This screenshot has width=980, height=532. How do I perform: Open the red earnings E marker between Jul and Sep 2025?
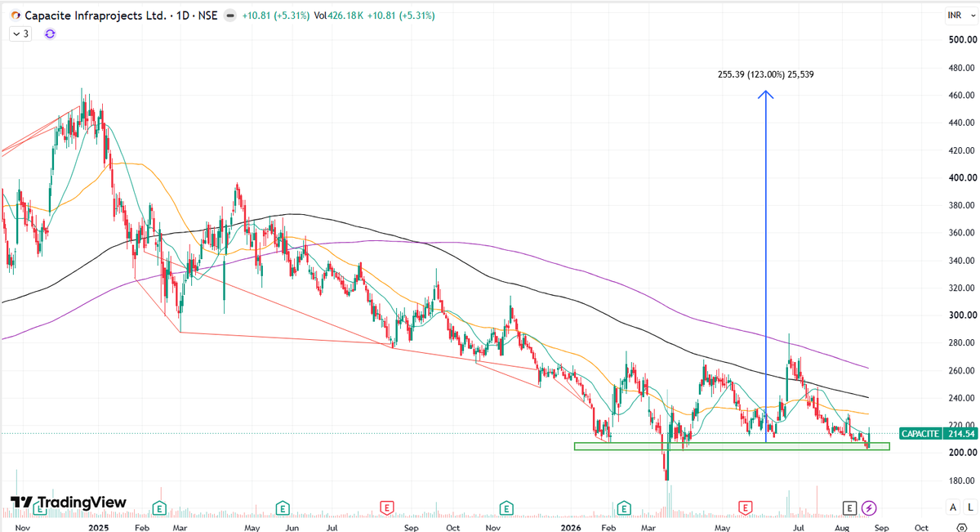click(387, 508)
